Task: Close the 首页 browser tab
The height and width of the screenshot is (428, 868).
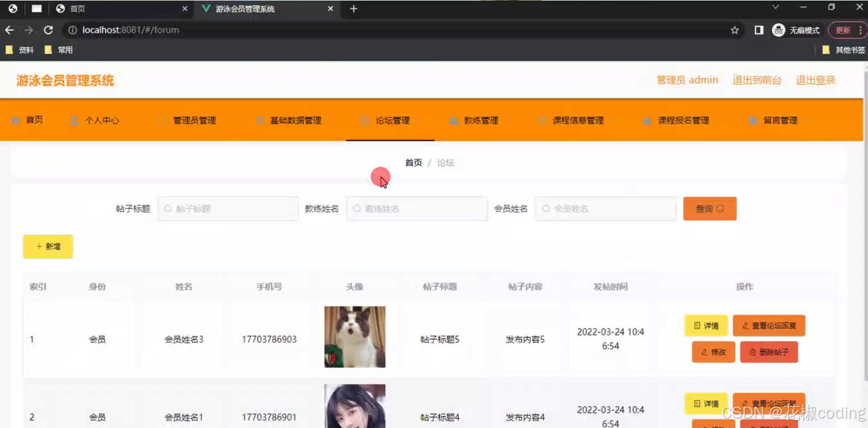Action: [x=185, y=9]
